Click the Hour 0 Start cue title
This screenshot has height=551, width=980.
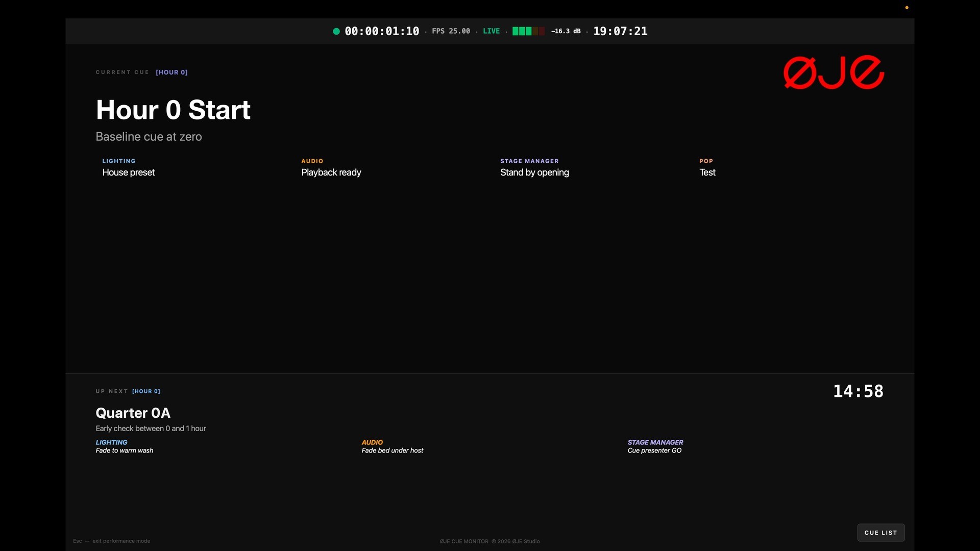pos(173,110)
